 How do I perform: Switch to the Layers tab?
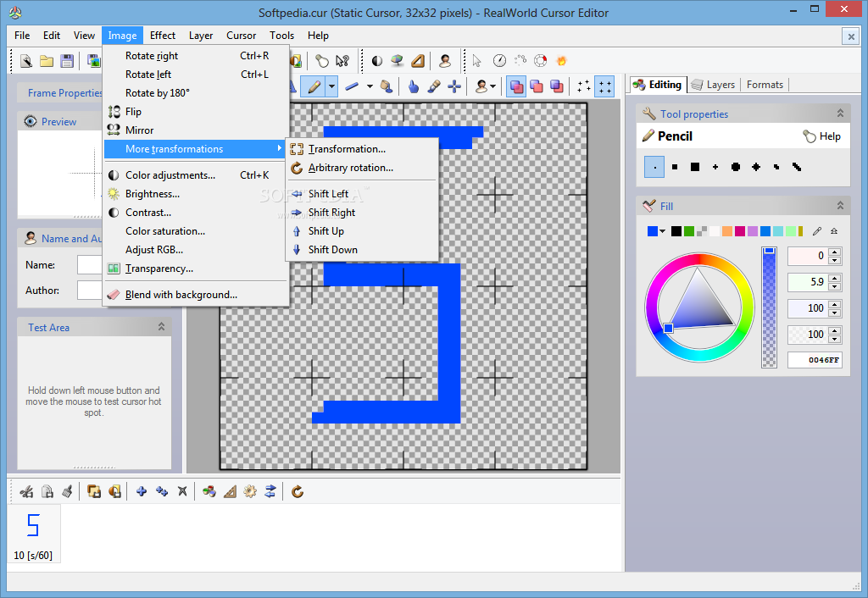(714, 85)
